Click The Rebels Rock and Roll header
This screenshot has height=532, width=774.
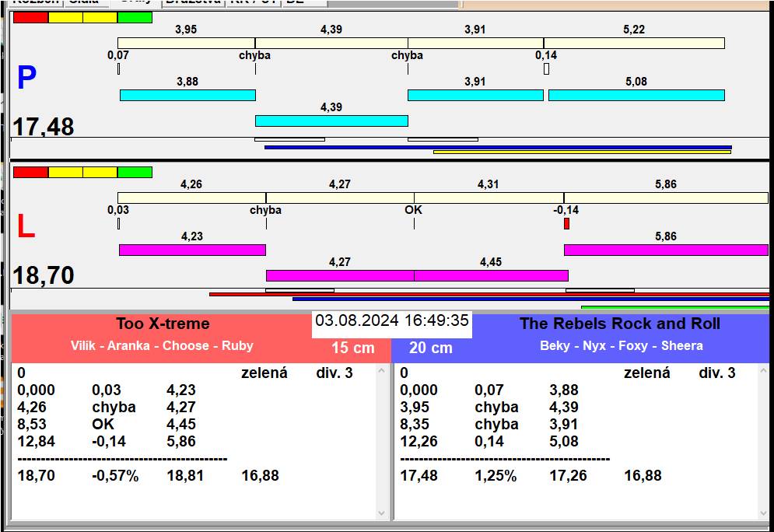(620, 324)
